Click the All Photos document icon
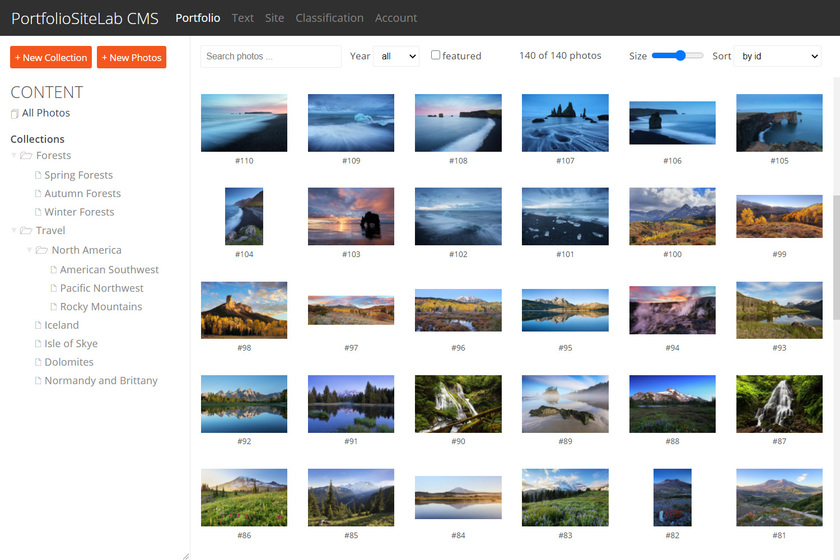 coord(15,114)
